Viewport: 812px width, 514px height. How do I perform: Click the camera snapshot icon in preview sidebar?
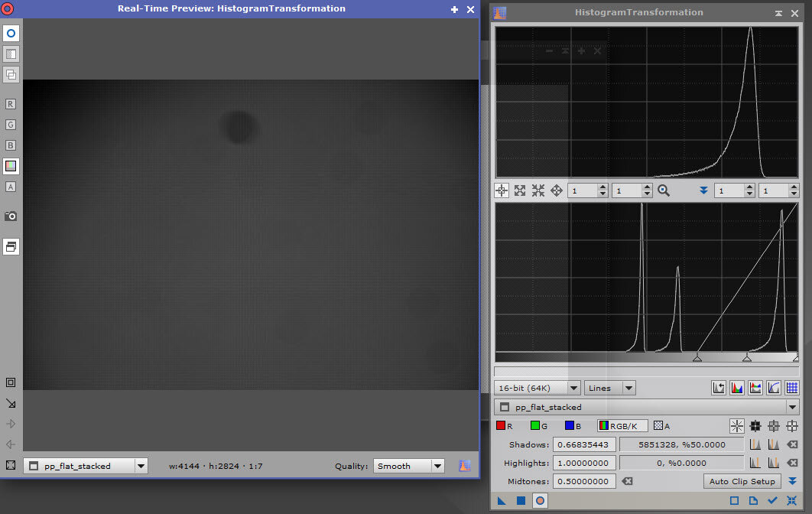click(x=11, y=216)
